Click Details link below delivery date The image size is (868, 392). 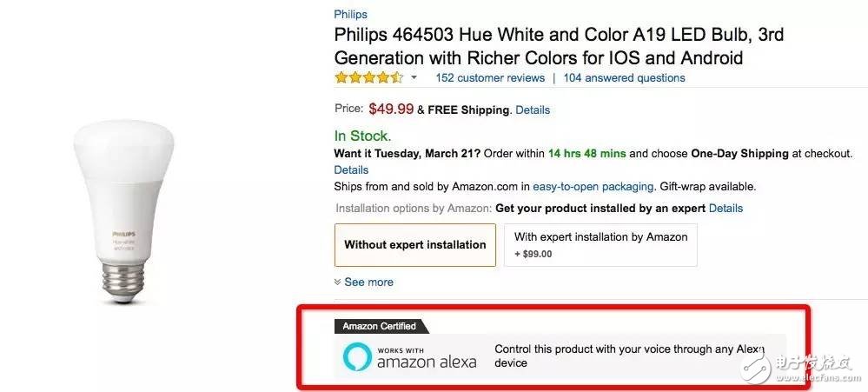(x=351, y=169)
